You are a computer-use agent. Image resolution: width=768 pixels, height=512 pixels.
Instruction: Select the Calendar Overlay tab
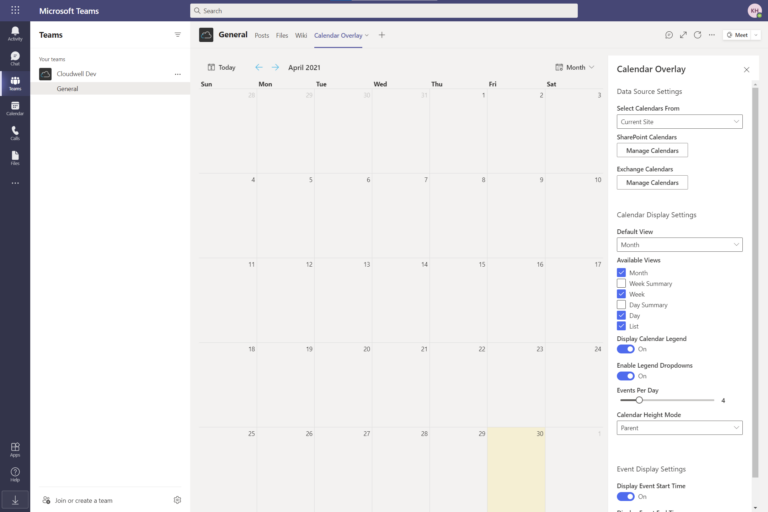coord(338,35)
